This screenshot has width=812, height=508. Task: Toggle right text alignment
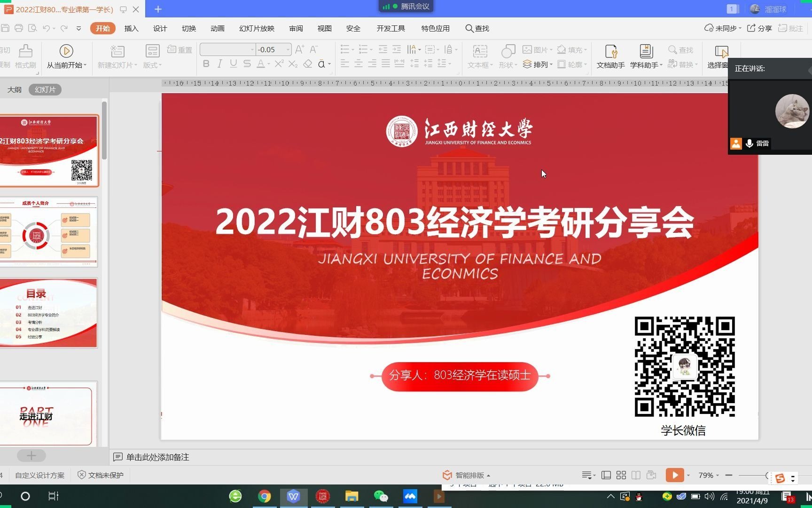coord(372,63)
